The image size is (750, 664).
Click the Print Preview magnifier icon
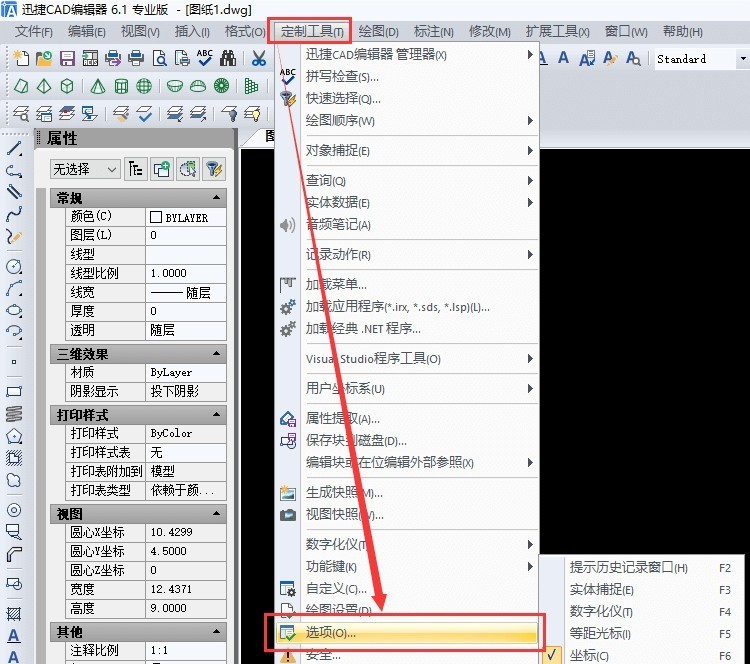159,58
